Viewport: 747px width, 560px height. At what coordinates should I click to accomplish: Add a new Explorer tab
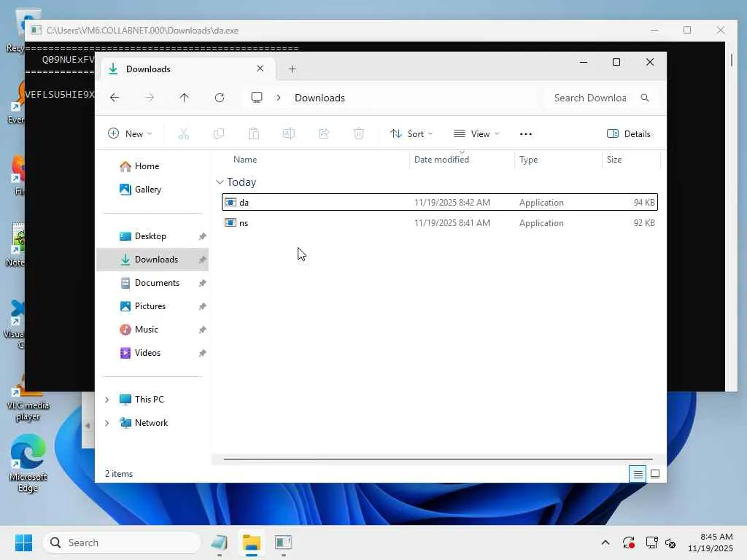point(292,69)
